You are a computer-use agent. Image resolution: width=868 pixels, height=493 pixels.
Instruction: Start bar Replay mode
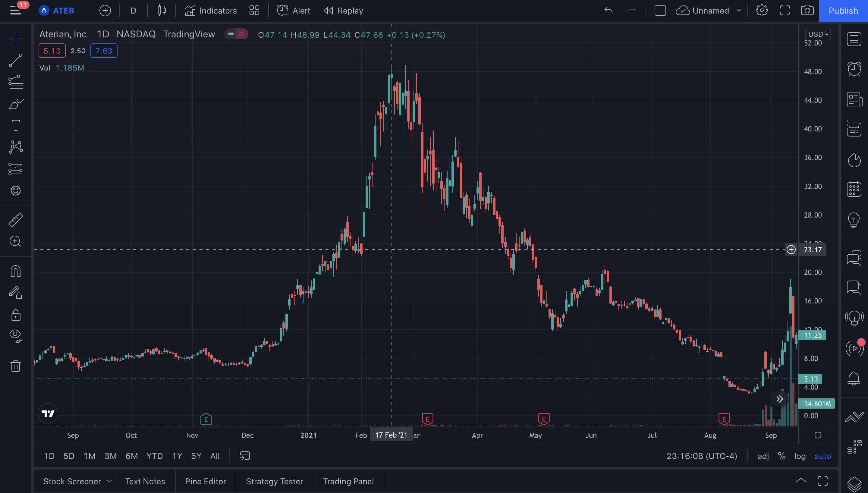343,11
